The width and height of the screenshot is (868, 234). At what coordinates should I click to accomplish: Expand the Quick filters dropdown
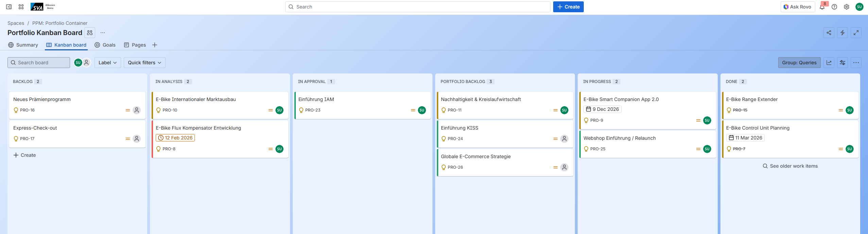click(144, 63)
